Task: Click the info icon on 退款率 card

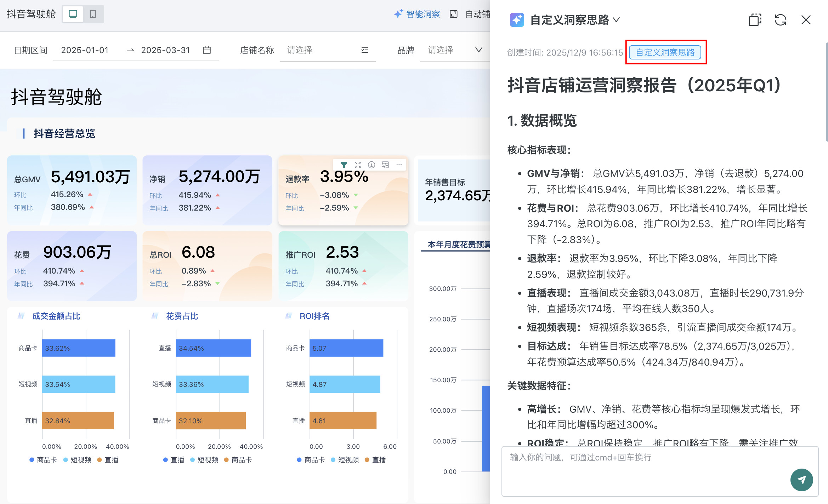Action: coord(372,165)
